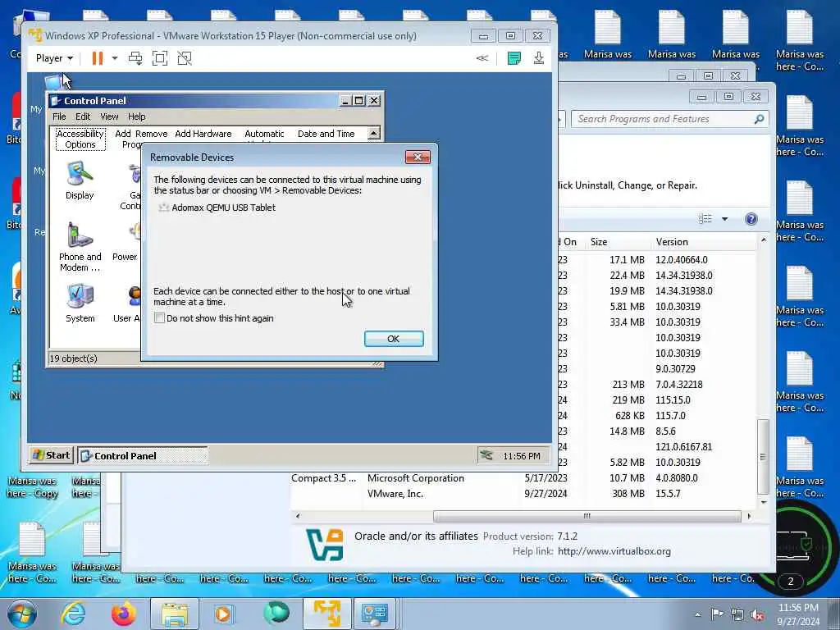Image resolution: width=840 pixels, height=630 pixels.
Task: Select the Display control panel icon
Action: click(80, 181)
